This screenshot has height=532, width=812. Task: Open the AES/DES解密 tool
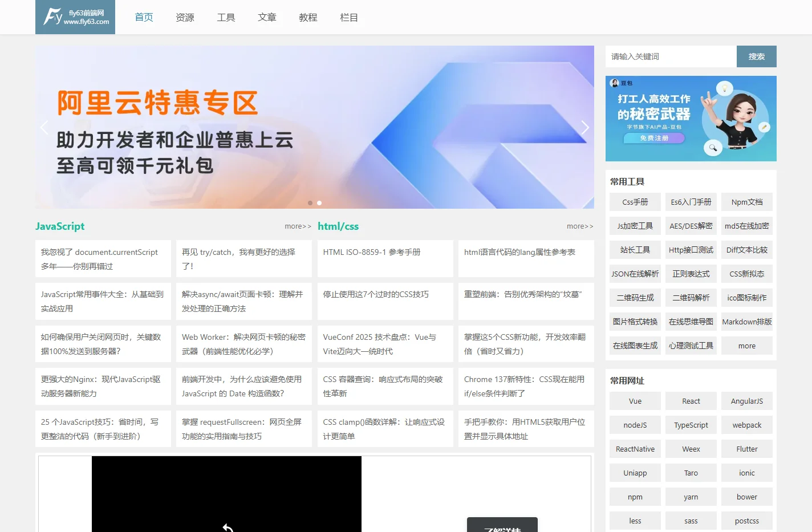click(691, 226)
